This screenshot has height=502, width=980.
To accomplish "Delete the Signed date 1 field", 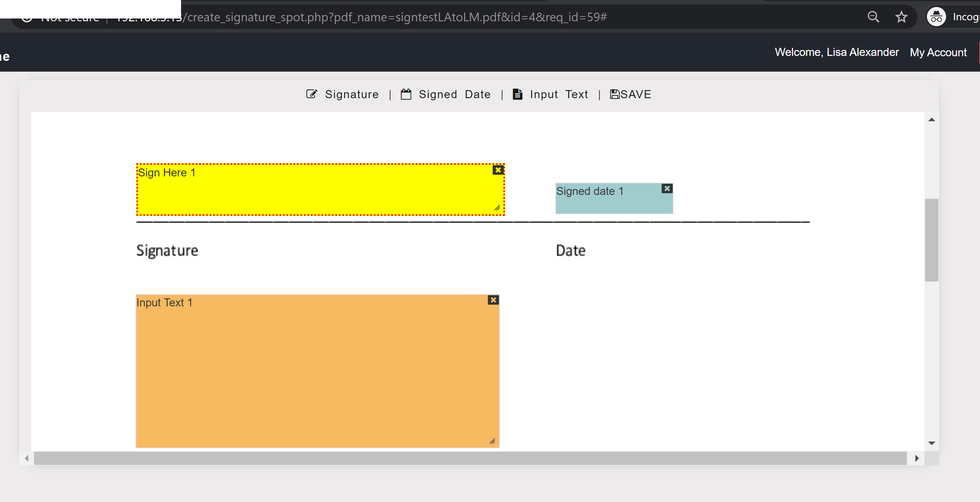I will pyautogui.click(x=667, y=188).
